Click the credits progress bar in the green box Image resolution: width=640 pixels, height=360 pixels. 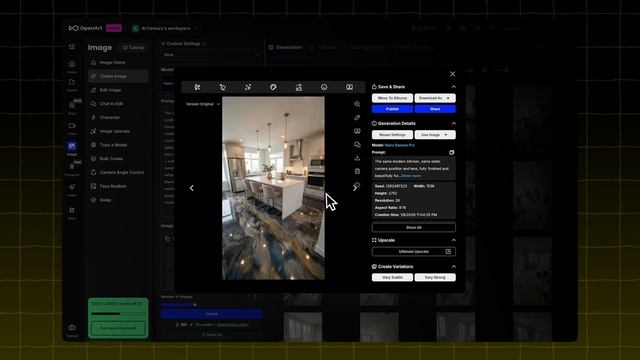[x=118, y=314]
